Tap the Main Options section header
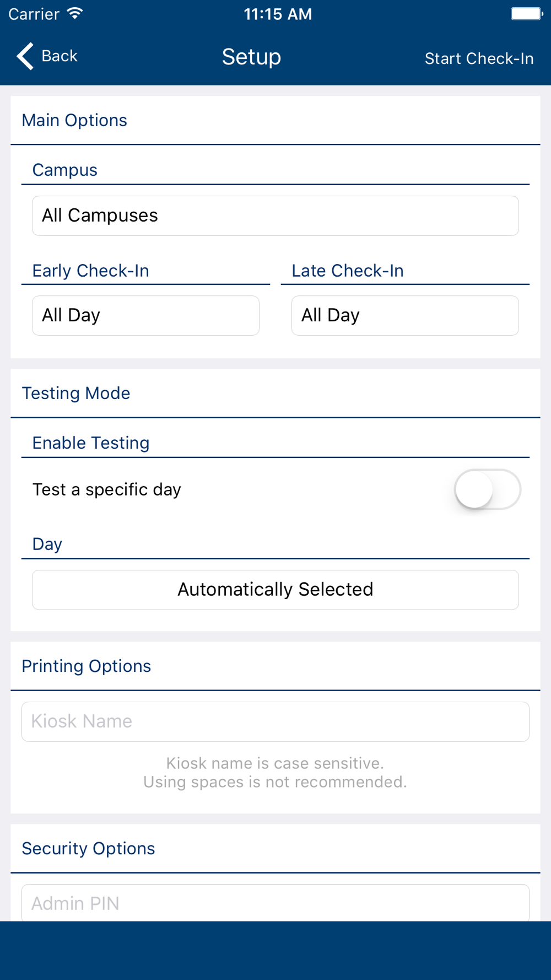 click(74, 120)
